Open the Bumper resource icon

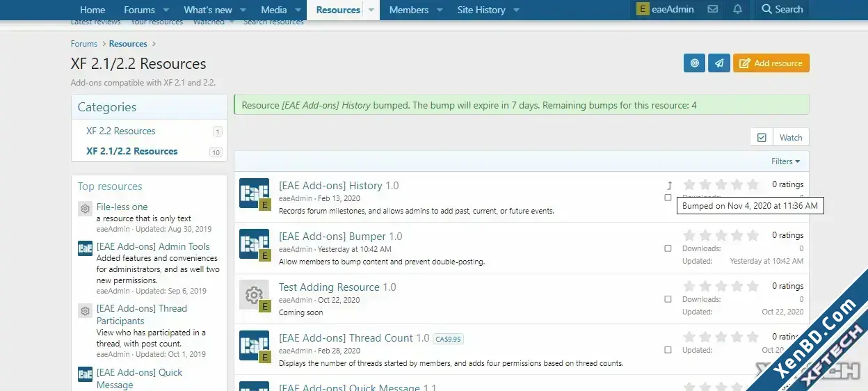(254, 244)
